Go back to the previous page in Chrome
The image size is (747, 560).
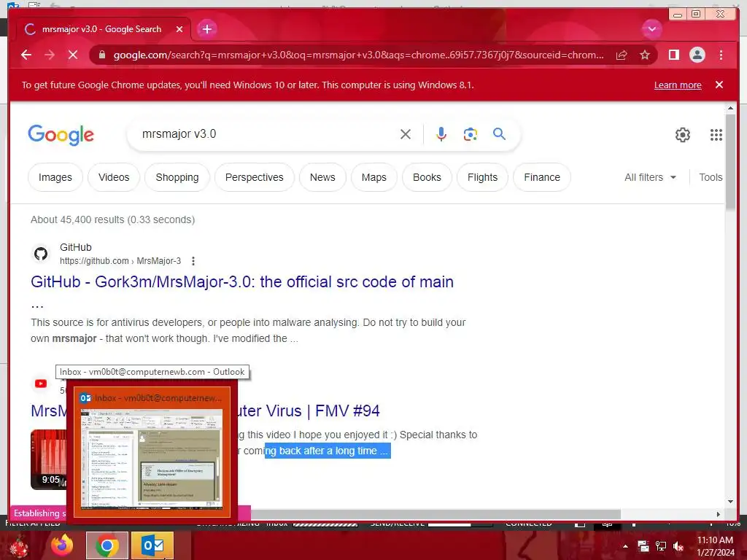(x=26, y=55)
